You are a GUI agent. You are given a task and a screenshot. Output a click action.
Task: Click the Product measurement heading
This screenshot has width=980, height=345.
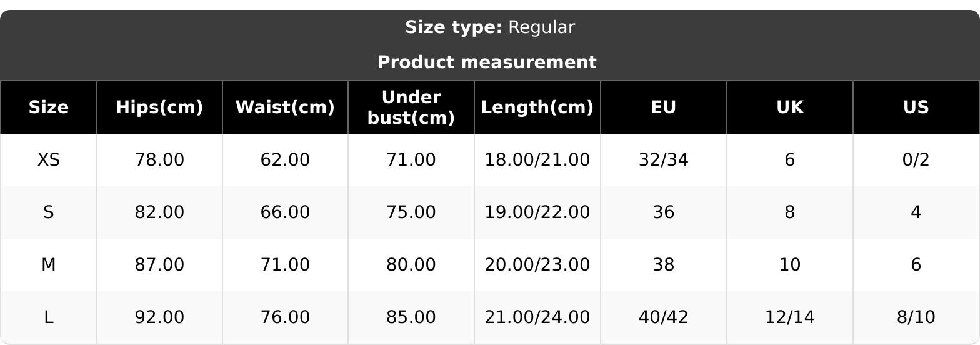tap(487, 62)
